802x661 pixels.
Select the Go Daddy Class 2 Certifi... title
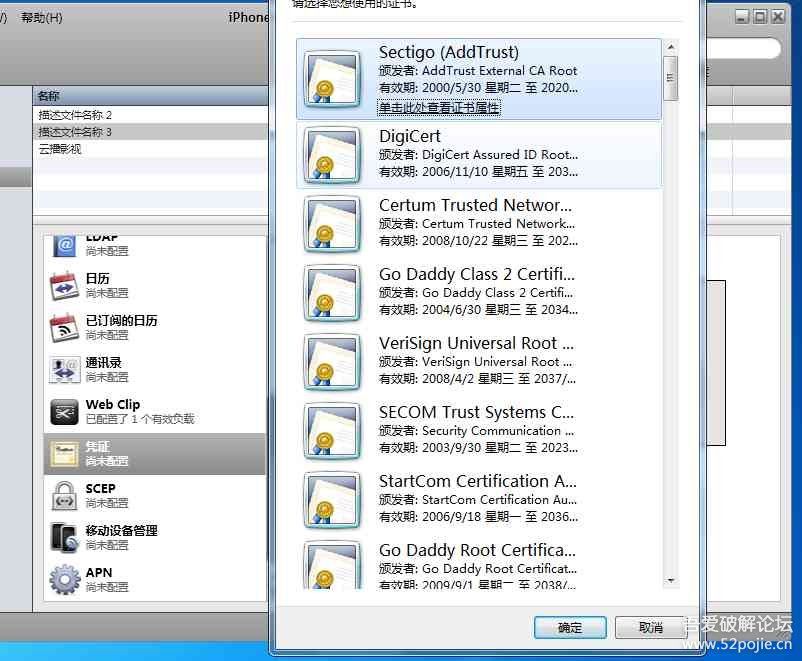[x=477, y=274]
